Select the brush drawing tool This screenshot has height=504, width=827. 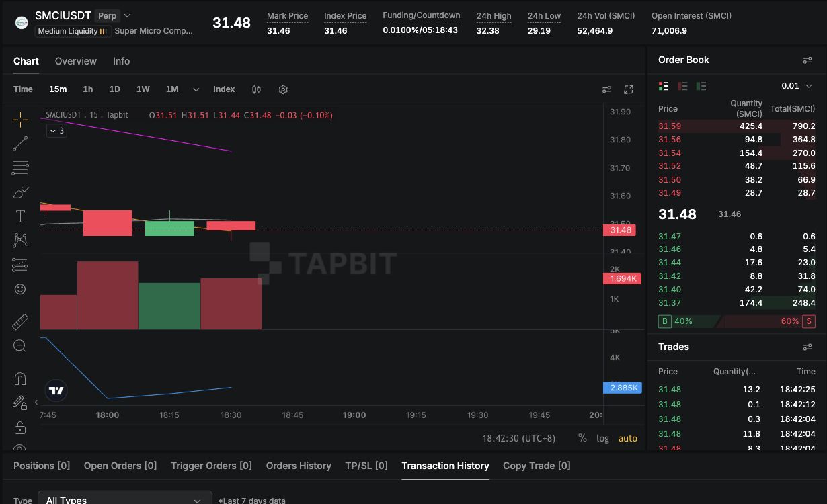click(x=20, y=192)
